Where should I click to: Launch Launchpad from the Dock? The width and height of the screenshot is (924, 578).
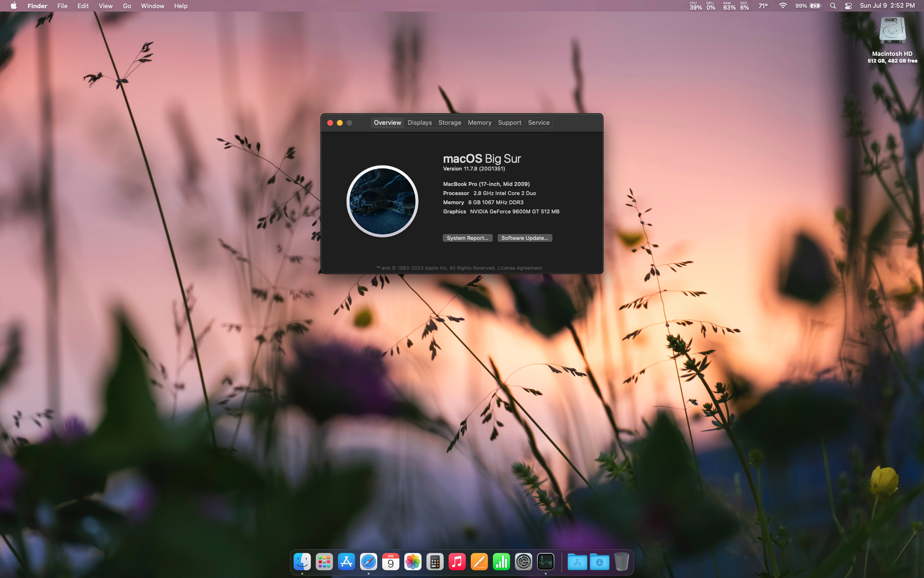[324, 562]
